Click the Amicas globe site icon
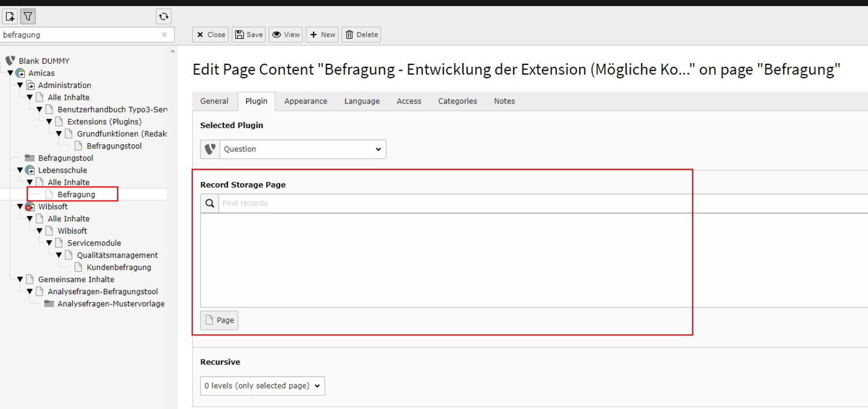Image resolution: width=868 pixels, height=409 pixels. click(20, 73)
